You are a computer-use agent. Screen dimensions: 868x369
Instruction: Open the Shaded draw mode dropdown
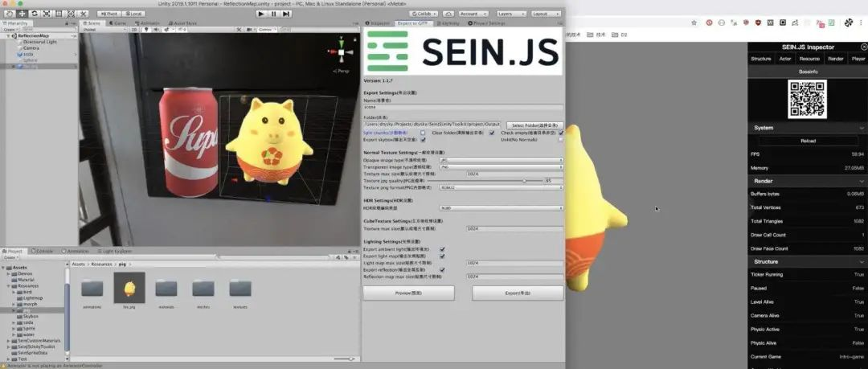[104, 30]
